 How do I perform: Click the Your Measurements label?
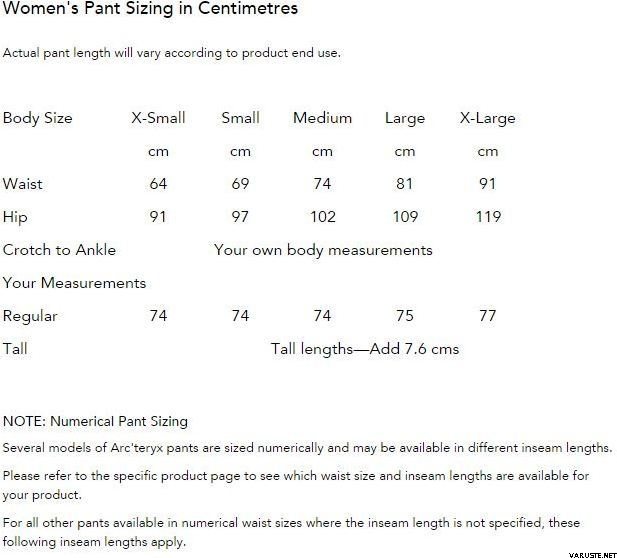tap(74, 283)
